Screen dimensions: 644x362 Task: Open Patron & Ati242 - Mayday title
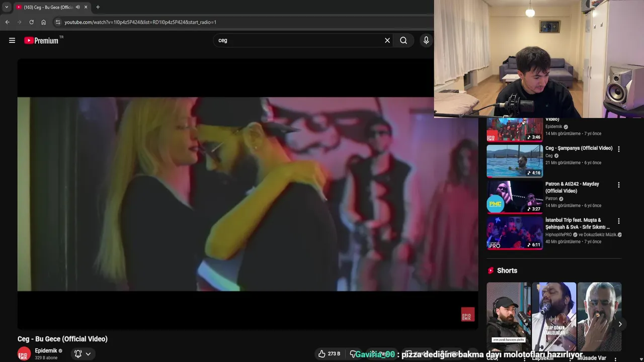point(572,188)
